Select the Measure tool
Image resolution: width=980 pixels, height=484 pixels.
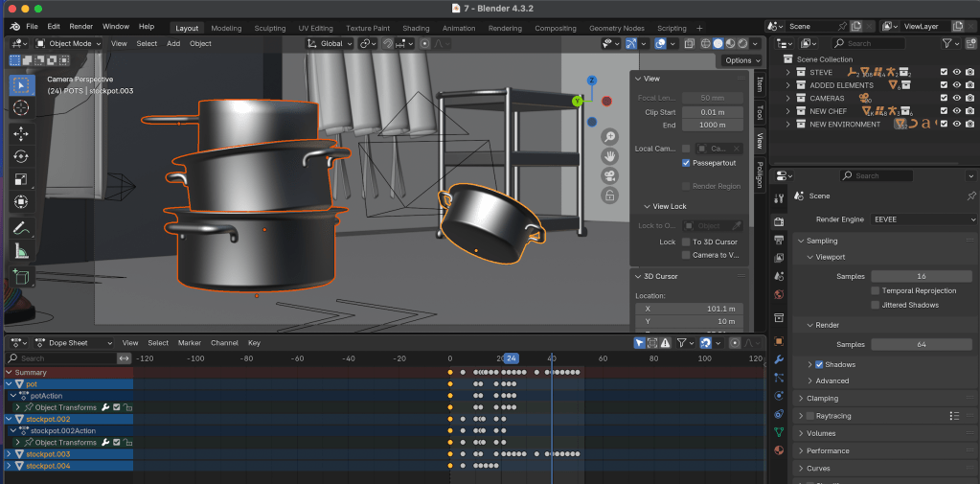(x=21, y=251)
